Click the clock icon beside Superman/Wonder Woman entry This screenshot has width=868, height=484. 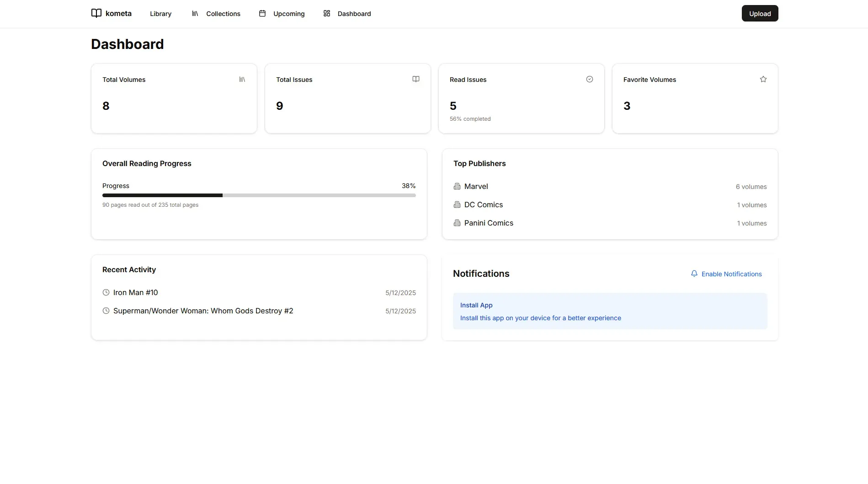(106, 311)
